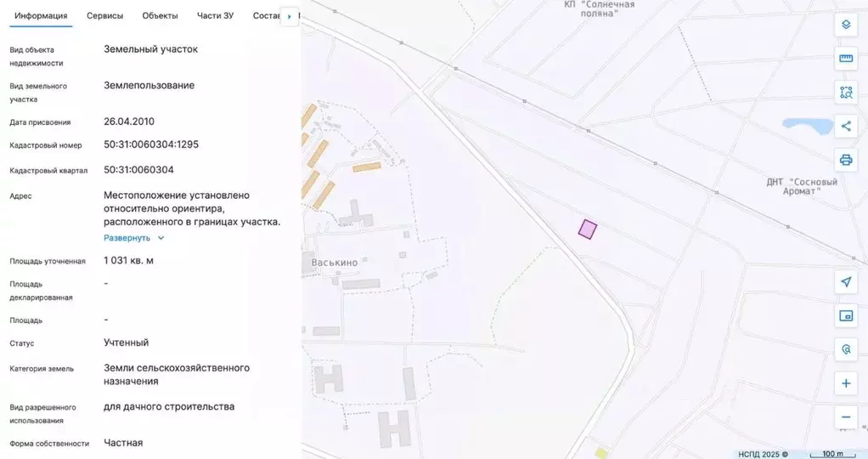The height and width of the screenshot is (459, 868).
Task: Open the Объекты tab
Action: [160, 15]
